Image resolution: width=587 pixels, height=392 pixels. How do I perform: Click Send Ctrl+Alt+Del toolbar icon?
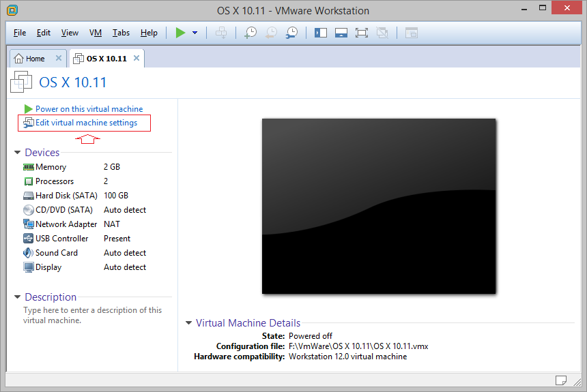click(221, 33)
